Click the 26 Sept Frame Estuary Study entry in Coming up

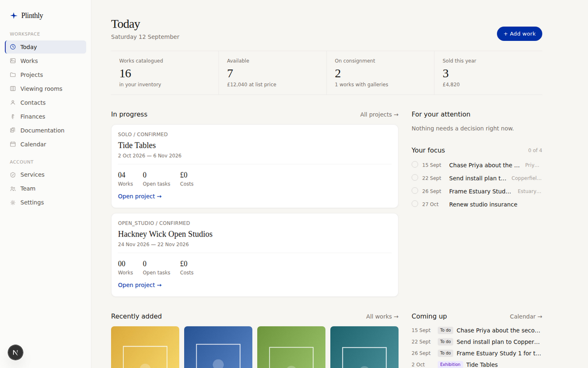[x=477, y=353]
